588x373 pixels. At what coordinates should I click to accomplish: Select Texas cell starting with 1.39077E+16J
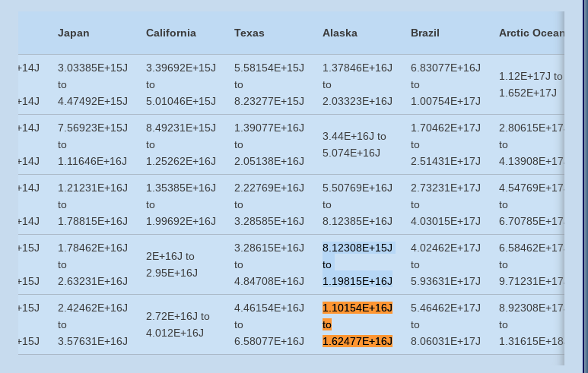[269, 144]
